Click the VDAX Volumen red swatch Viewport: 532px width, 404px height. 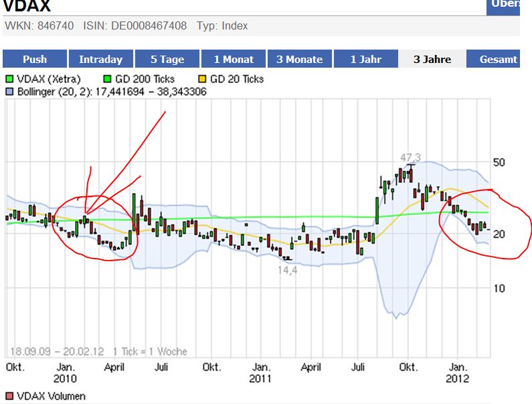(x=9, y=396)
